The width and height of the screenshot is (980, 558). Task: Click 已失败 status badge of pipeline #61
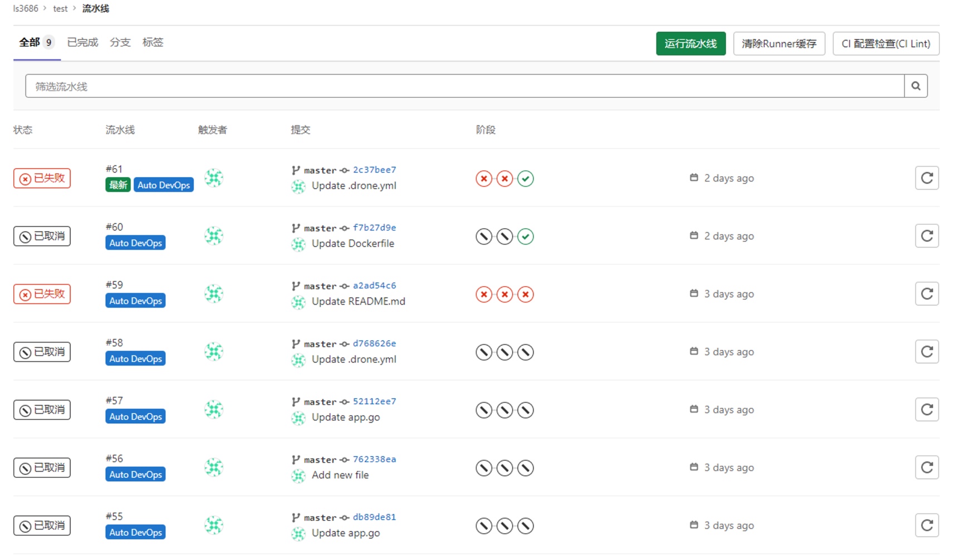[x=42, y=178]
